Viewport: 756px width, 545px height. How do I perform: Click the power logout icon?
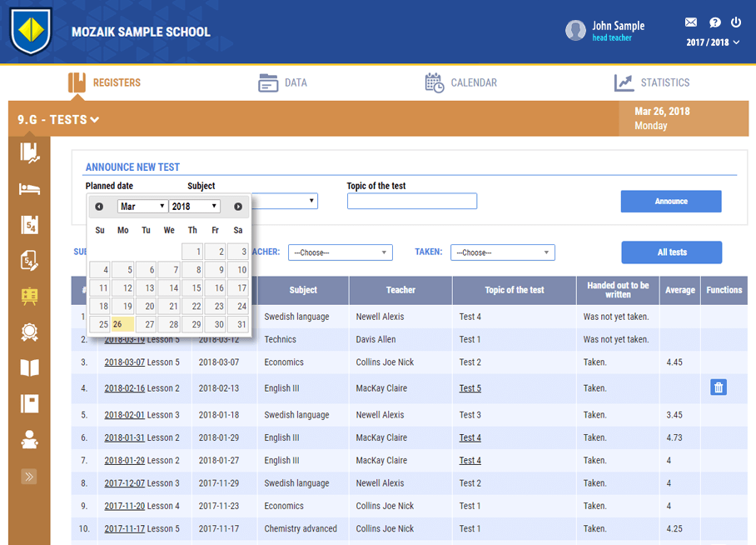pyautogui.click(x=736, y=22)
